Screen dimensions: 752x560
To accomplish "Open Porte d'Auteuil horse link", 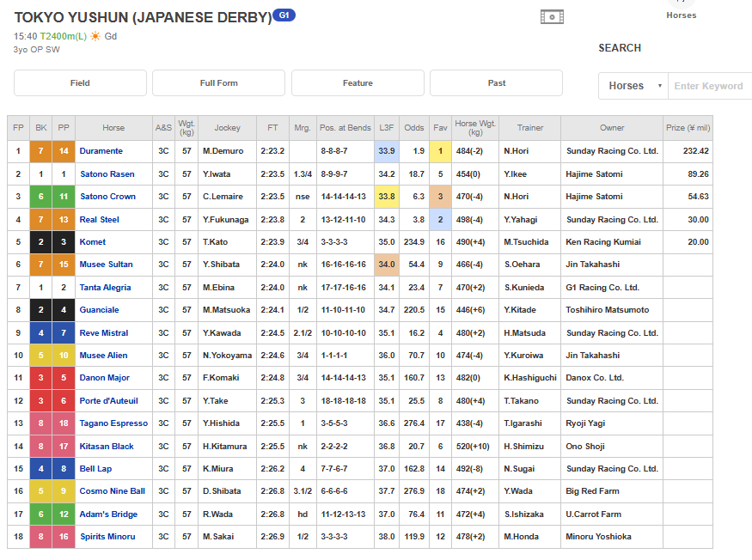I will click(109, 401).
